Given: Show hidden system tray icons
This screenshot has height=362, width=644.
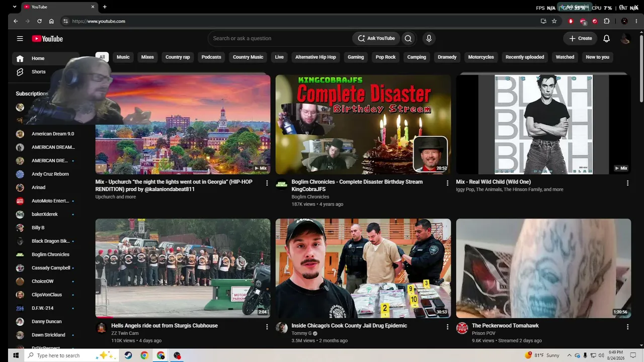Looking at the screenshot, I should [x=569, y=355].
